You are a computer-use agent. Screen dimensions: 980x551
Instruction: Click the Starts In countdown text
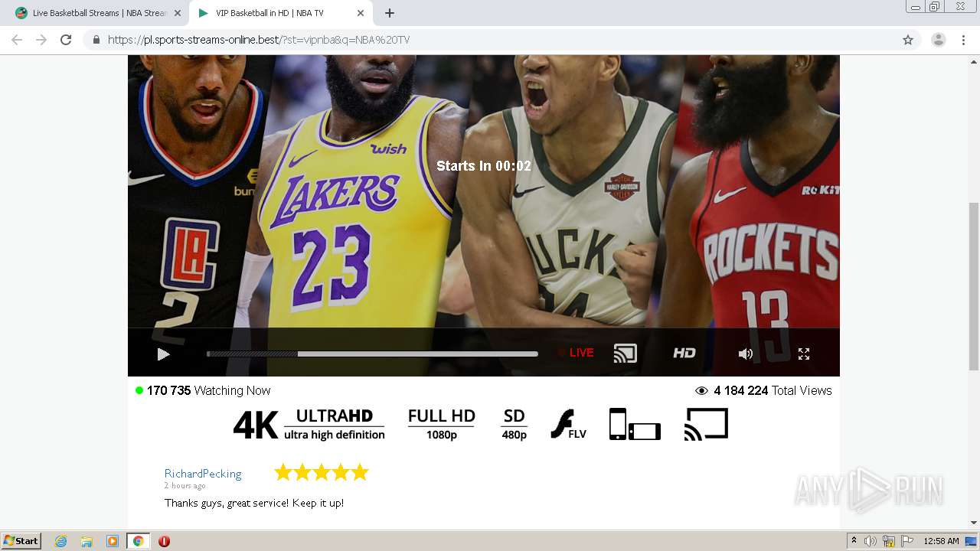[484, 166]
